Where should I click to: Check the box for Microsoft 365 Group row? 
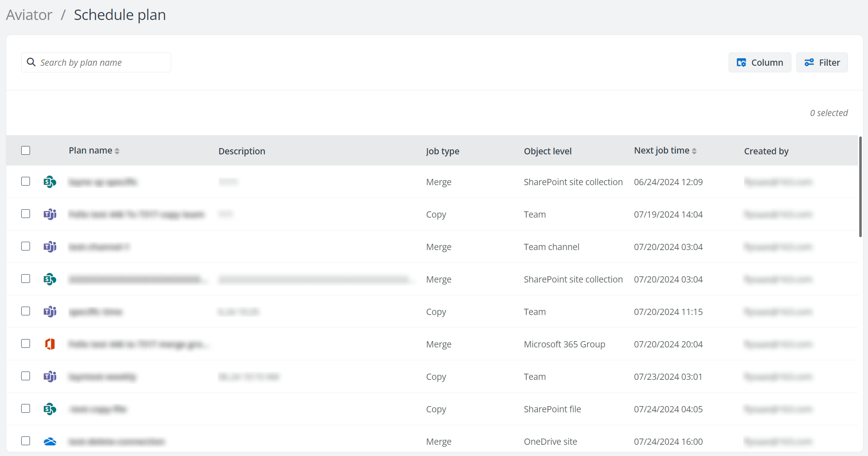[x=26, y=344]
